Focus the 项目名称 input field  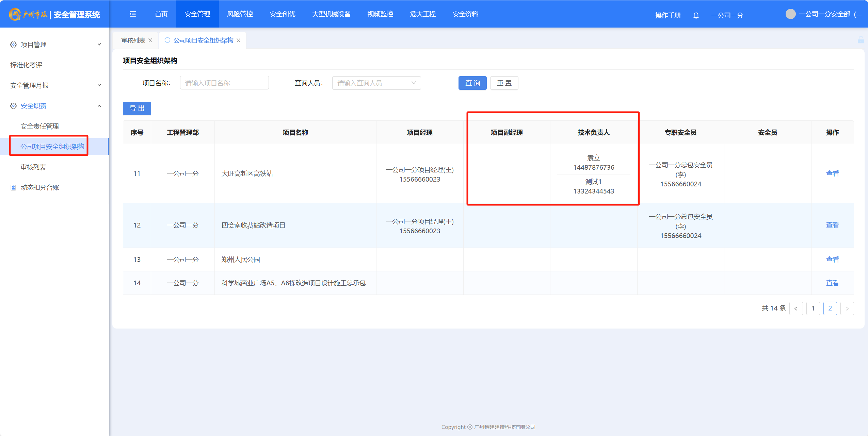point(224,83)
